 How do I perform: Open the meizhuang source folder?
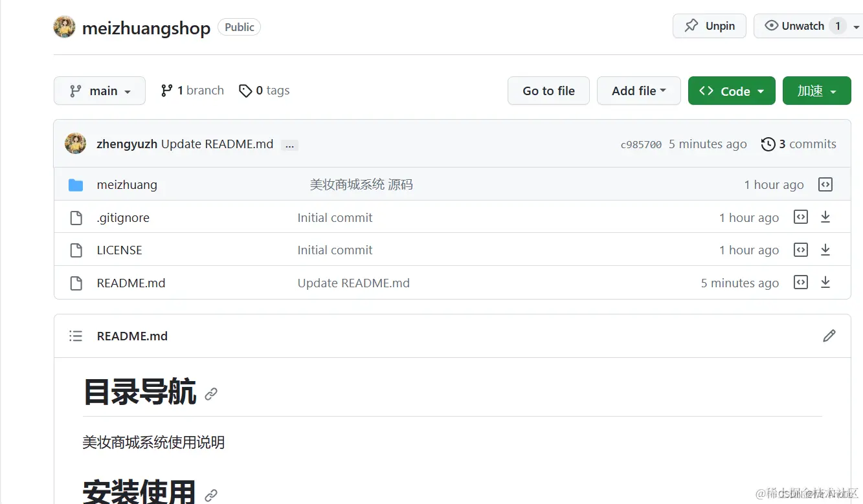[127, 184]
